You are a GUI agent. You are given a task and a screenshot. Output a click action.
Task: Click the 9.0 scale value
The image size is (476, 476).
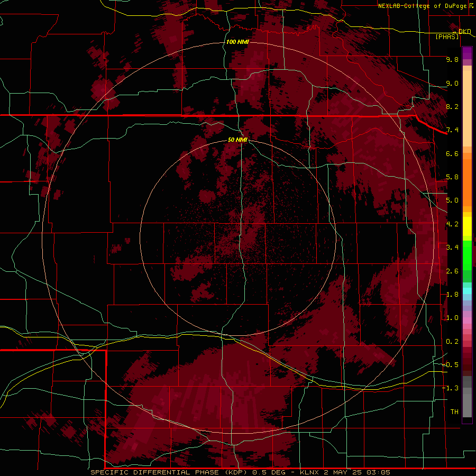452,83
